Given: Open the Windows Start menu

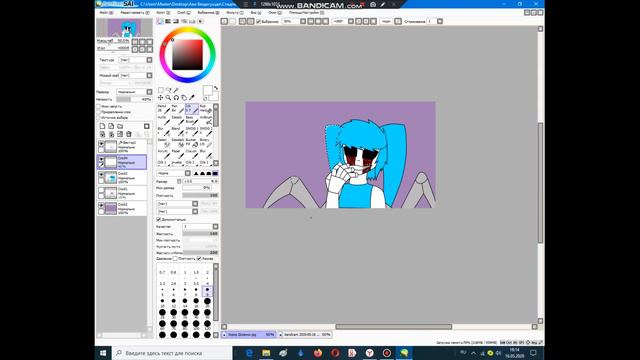Looking at the screenshot, I should 103,353.
